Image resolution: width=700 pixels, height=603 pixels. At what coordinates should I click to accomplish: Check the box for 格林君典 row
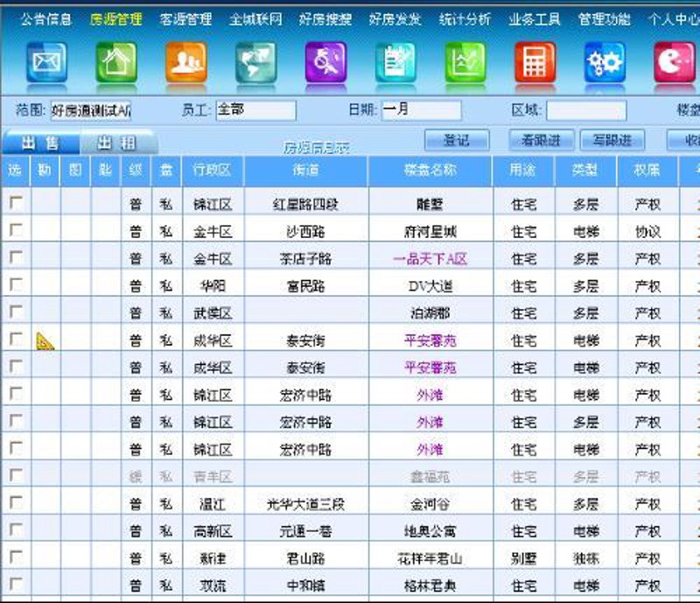(x=16, y=584)
